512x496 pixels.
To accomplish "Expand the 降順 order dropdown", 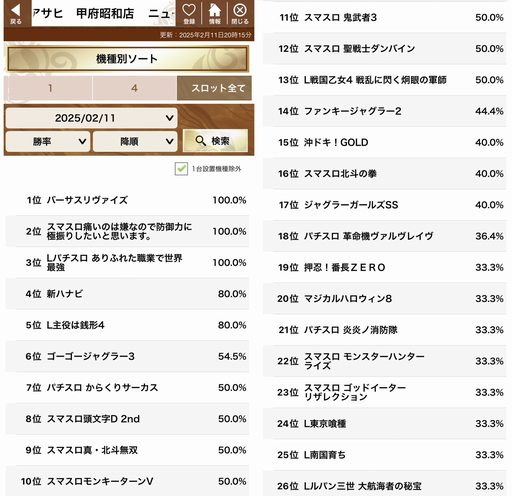I will click(135, 141).
